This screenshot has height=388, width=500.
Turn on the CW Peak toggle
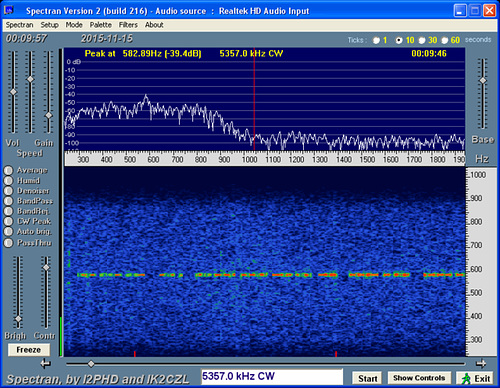point(8,221)
